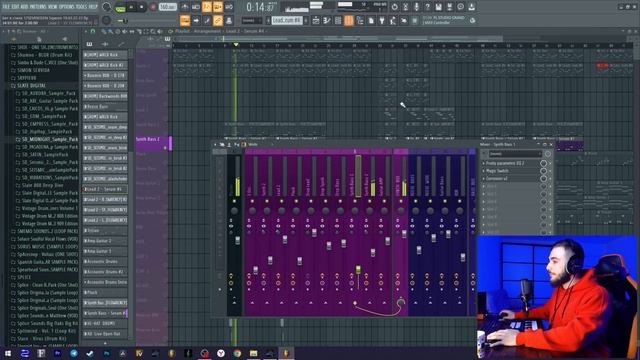Select the Synth Bass 2 playlist track header
The image size is (640, 360).
tap(151, 144)
